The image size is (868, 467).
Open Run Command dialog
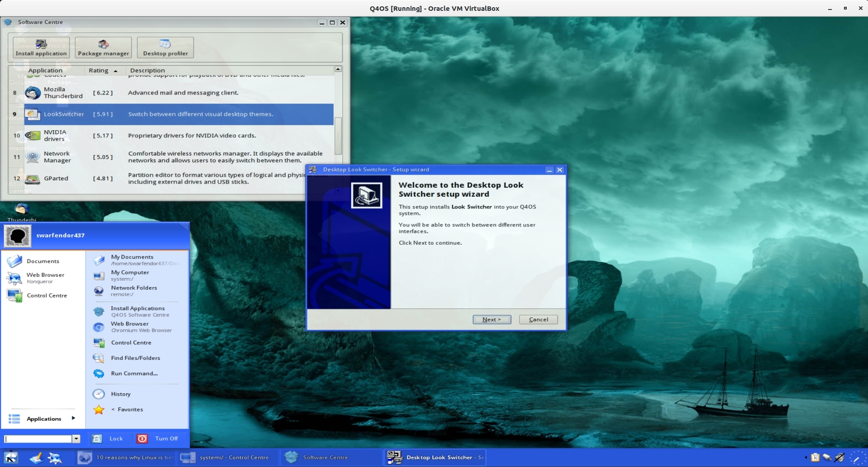click(x=137, y=373)
